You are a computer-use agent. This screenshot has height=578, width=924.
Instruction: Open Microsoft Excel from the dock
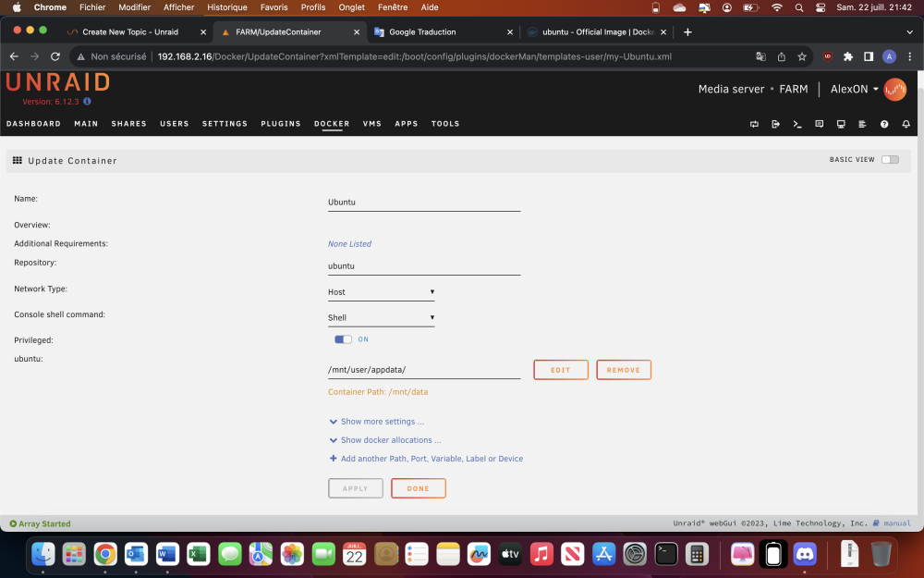pyautogui.click(x=199, y=554)
